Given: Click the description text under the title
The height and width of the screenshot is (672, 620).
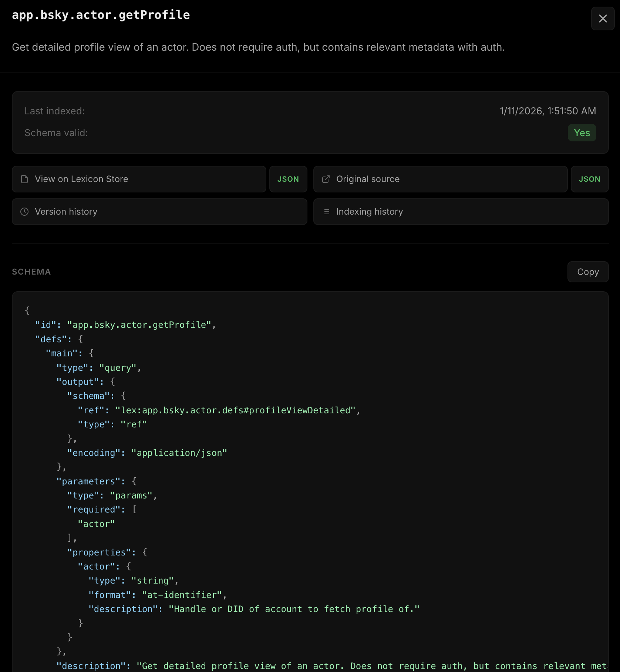Looking at the screenshot, I should point(258,47).
